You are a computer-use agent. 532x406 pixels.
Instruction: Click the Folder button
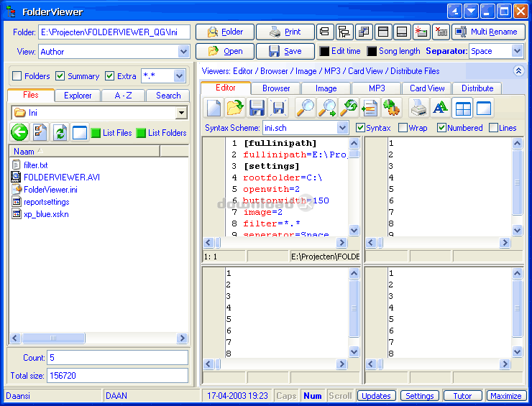(x=225, y=32)
